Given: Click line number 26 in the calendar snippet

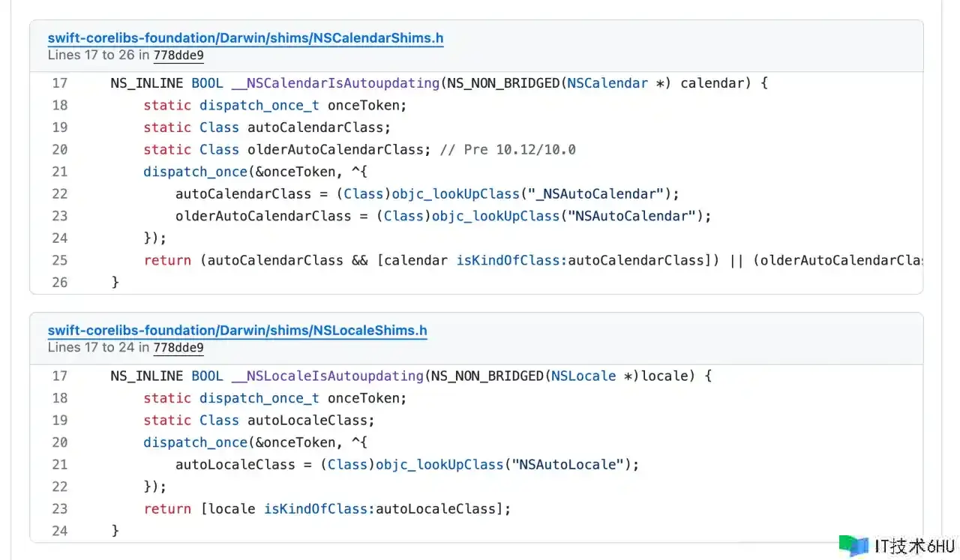Looking at the screenshot, I should (x=60, y=283).
